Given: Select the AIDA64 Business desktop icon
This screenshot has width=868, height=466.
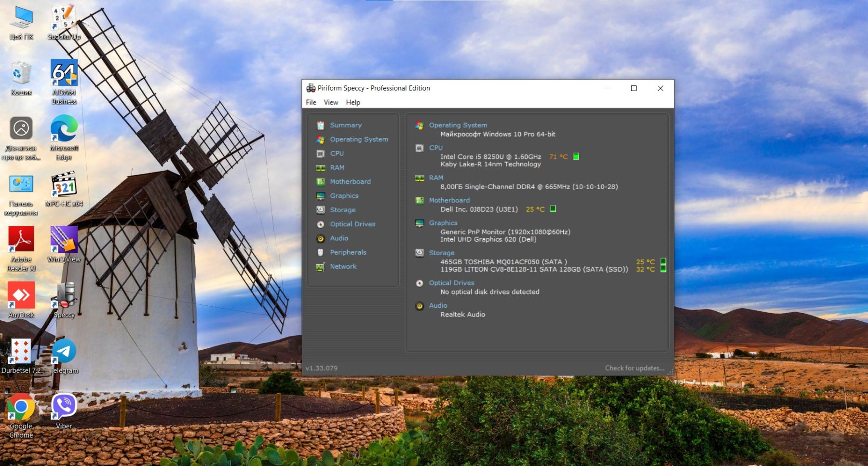Looking at the screenshot, I should tap(64, 82).
